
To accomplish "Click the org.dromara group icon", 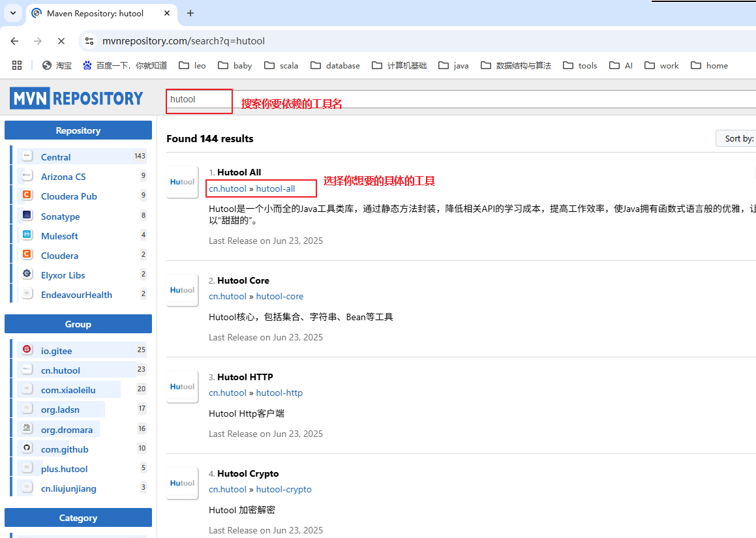I will [27, 428].
